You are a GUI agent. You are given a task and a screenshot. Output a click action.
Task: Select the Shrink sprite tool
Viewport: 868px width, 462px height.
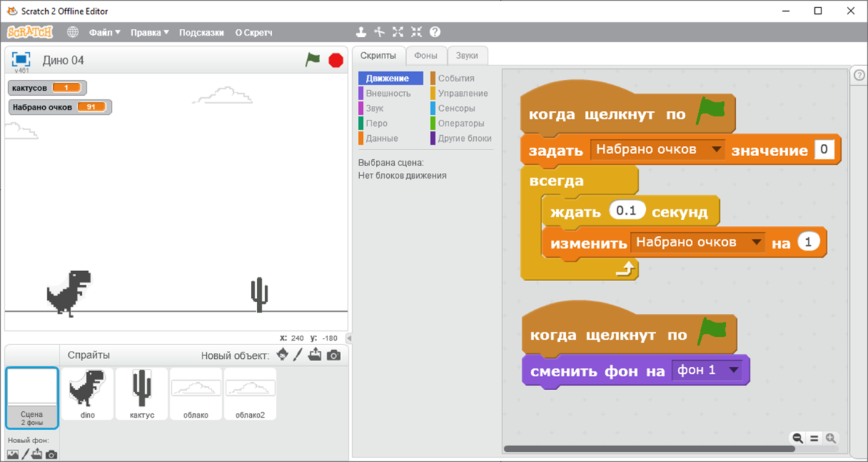[417, 32]
